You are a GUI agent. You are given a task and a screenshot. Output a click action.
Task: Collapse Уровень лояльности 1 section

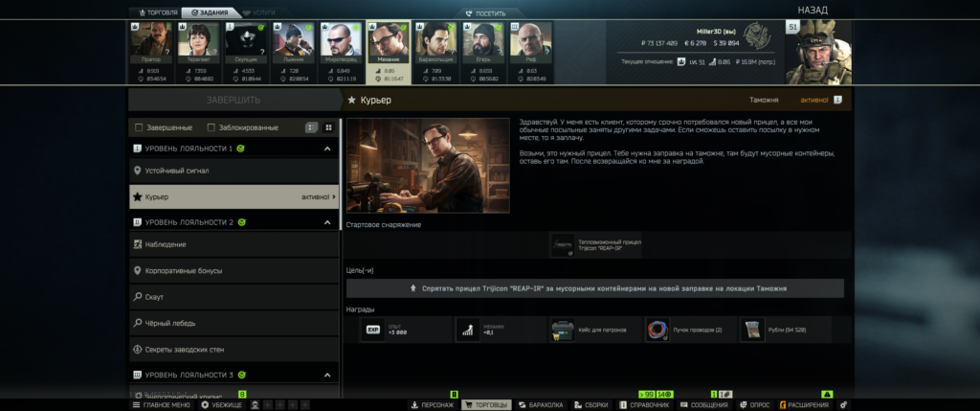327,148
